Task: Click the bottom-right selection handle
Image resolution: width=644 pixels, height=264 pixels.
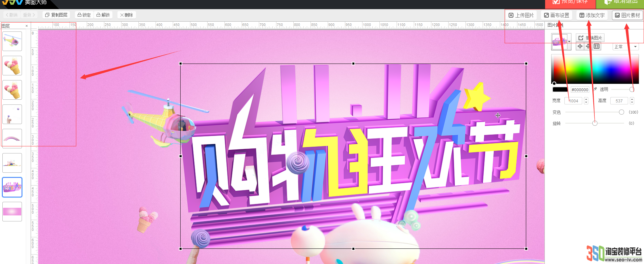Action: tap(526, 249)
